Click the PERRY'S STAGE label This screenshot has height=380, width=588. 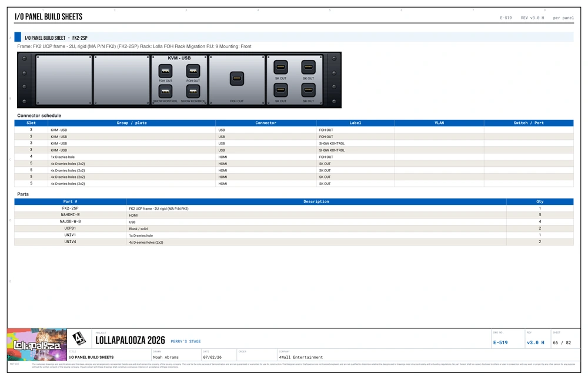[186, 342]
